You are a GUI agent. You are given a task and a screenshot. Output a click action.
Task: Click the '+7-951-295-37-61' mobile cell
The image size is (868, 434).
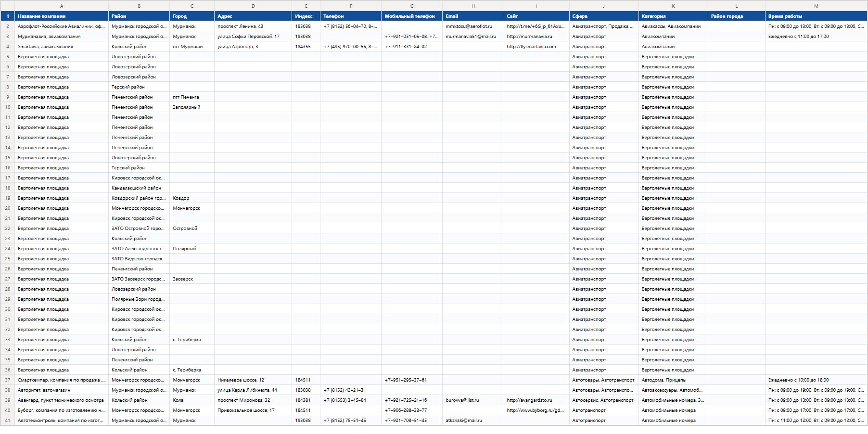412,380
